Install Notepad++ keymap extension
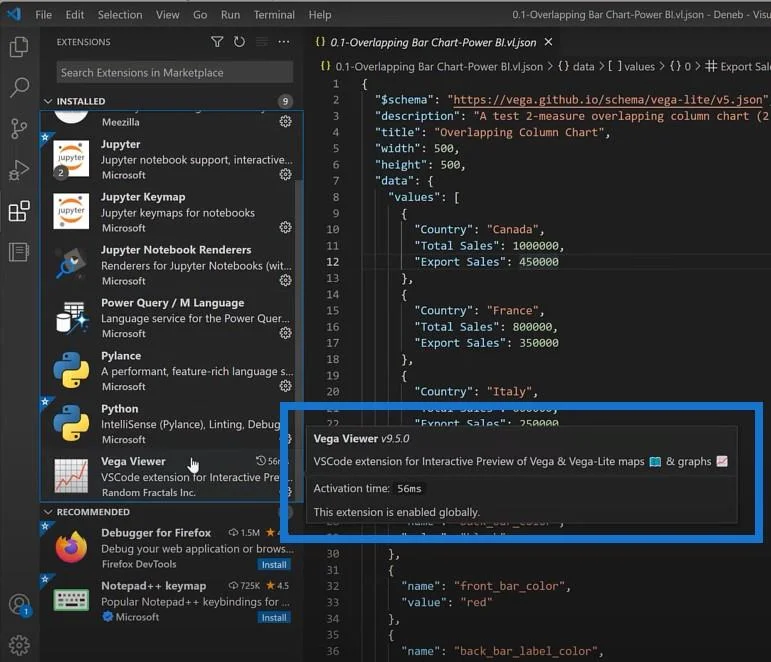This screenshot has width=771, height=662. (x=274, y=618)
